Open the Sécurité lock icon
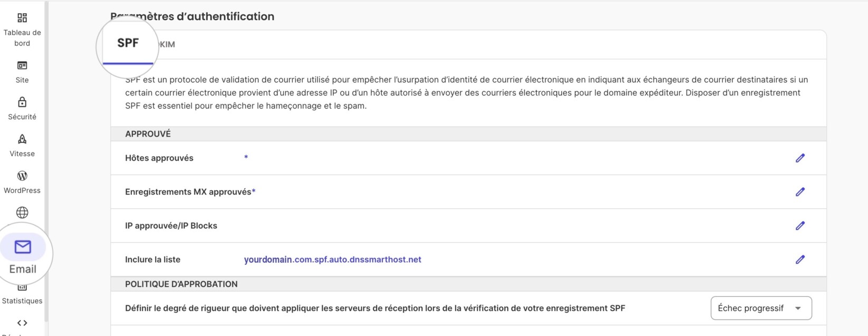The height and width of the screenshot is (336, 868). (22, 102)
